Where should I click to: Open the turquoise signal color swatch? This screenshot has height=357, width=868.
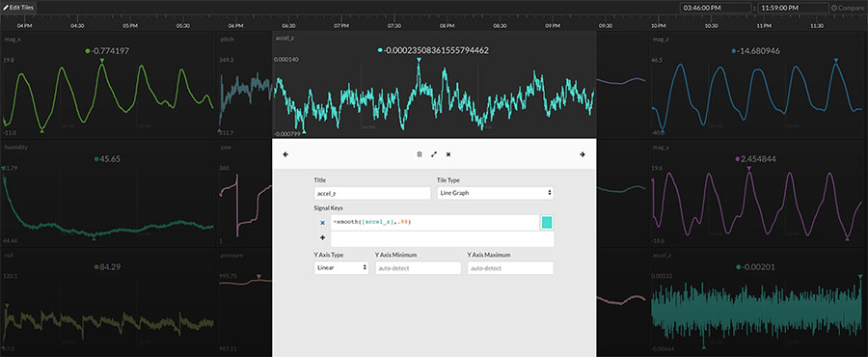(x=547, y=223)
